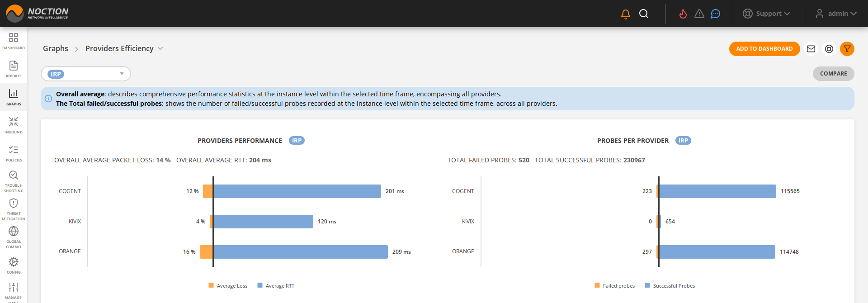This screenshot has width=868, height=303.
Task: Toggle the Failed probes legend entry
Action: (x=614, y=285)
